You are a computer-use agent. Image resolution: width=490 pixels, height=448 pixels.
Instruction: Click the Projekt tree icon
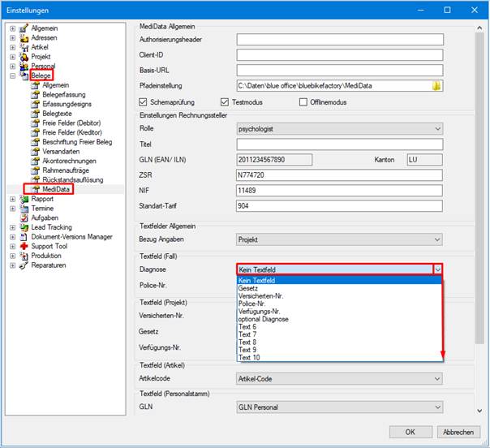[x=24, y=57]
